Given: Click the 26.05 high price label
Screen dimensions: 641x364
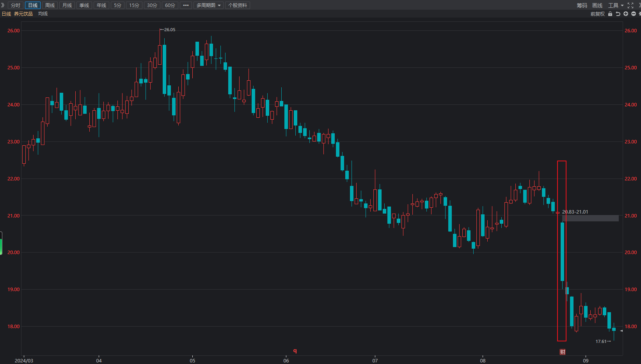Looking at the screenshot, I should tap(170, 30).
